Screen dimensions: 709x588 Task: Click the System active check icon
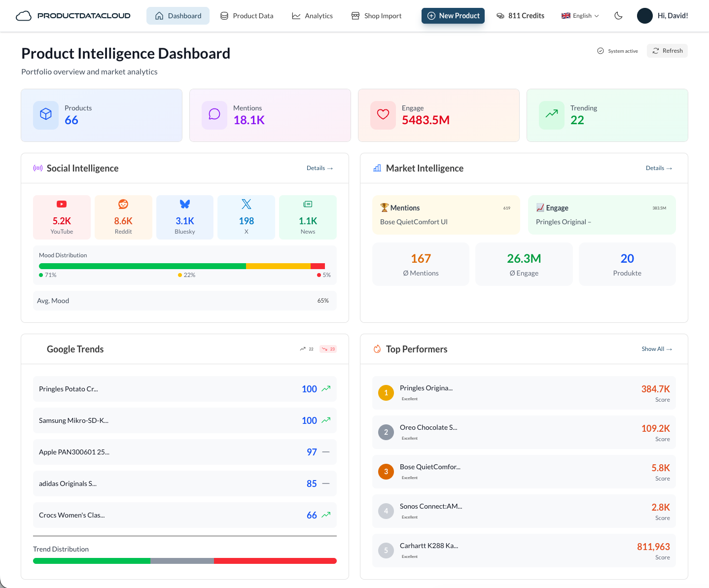[x=601, y=51]
